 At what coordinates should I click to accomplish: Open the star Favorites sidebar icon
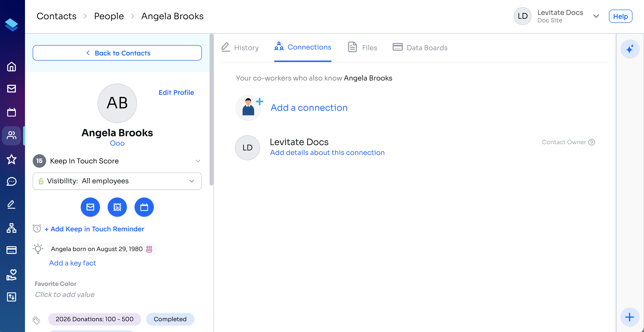(12, 159)
